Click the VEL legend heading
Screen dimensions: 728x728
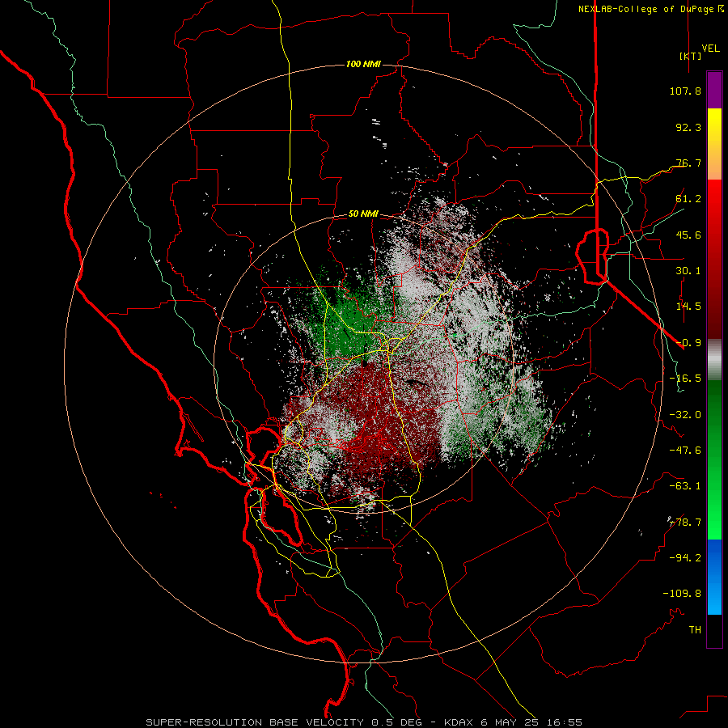click(710, 49)
